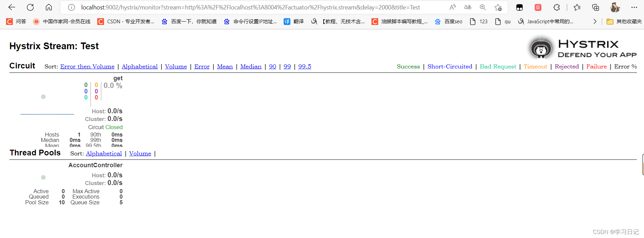The width and height of the screenshot is (644, 238).
Task: Click the Short-Circuited legend label
Action: [450, 66]
